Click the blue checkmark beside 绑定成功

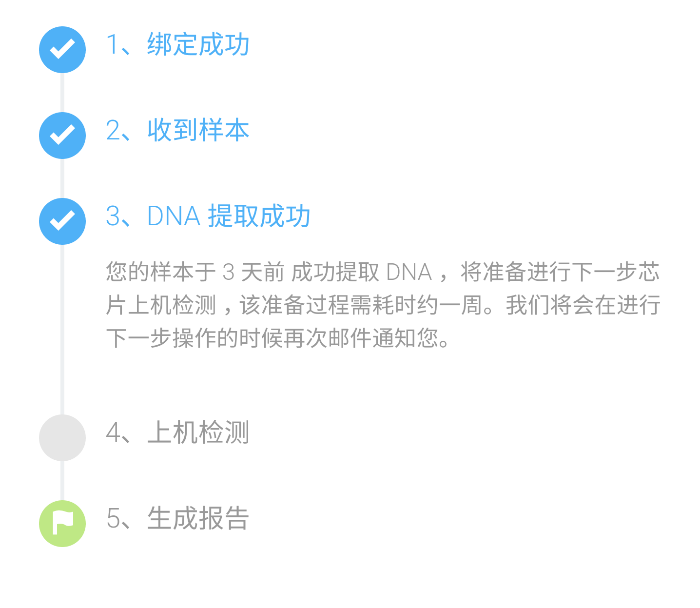pos(62,49)
